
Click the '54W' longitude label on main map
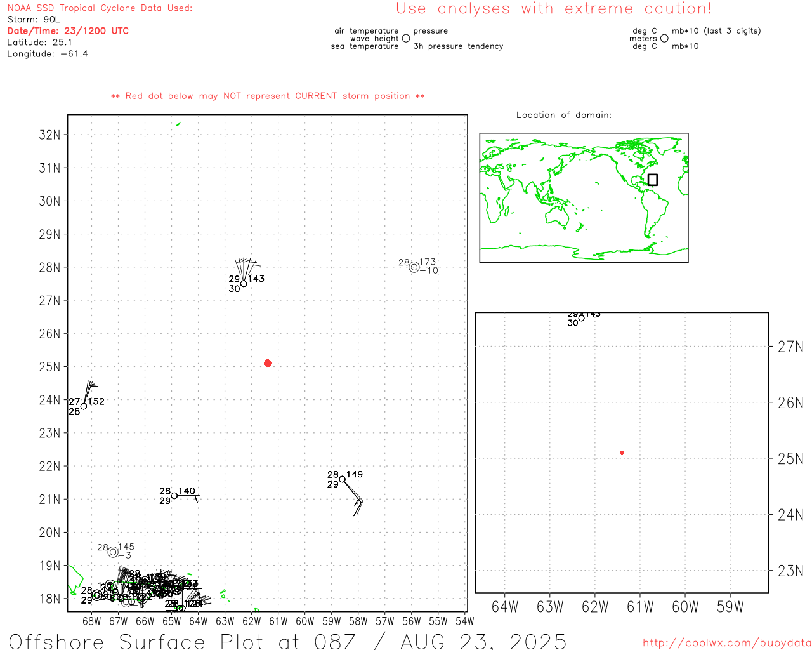point(465,621)
